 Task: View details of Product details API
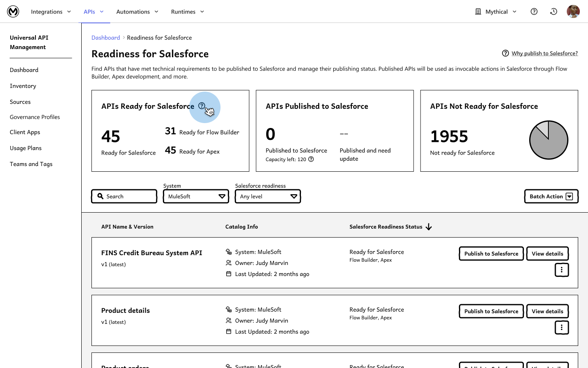coord(548,311)
